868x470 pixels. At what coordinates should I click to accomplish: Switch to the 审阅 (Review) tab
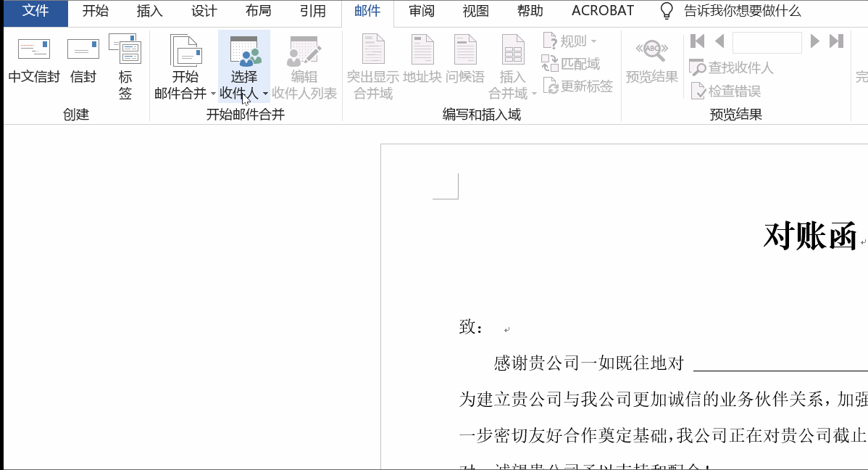click(421, 11)
